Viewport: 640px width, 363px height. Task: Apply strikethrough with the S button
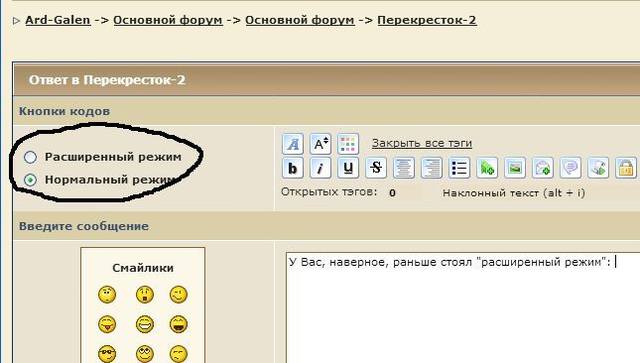(376, 168)
